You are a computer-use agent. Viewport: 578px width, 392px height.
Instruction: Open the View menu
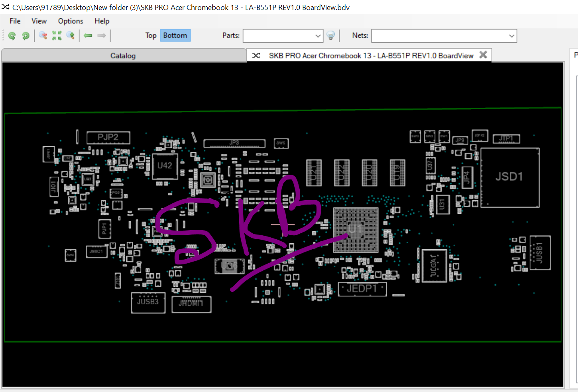click(39, 21)
